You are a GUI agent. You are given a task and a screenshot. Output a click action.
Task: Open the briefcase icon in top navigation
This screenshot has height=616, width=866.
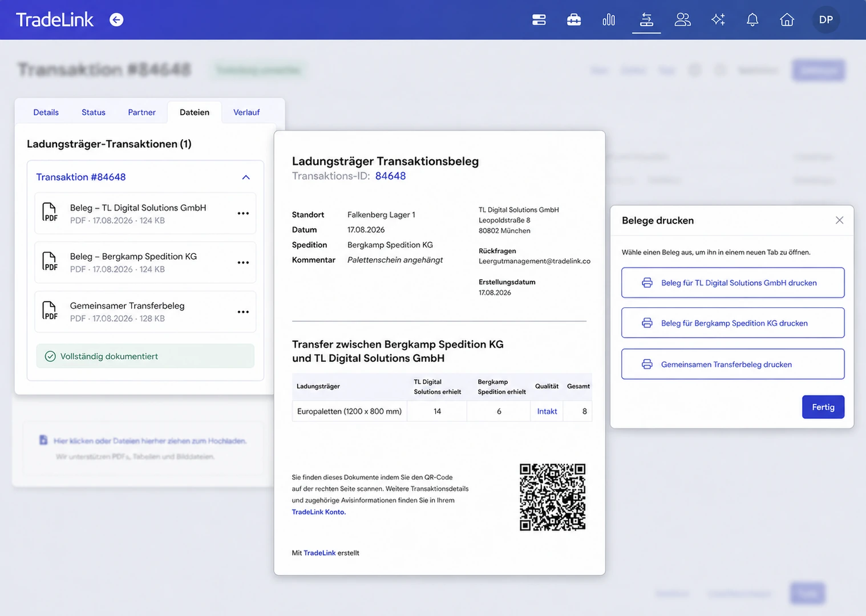tap(574, 20)
